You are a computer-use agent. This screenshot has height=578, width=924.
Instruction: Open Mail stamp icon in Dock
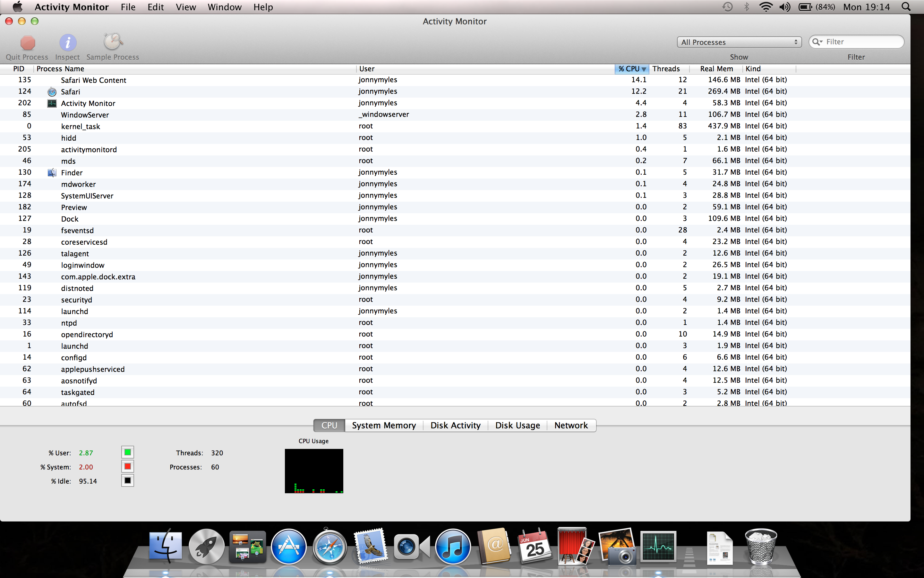click(x=370, y=546)
